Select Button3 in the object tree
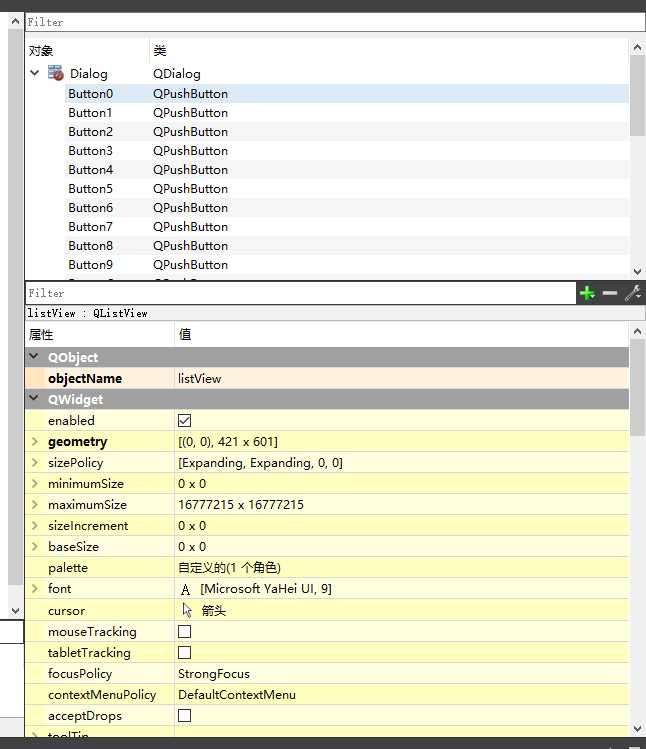Viewport: 646px width, 749px height. 90,151
